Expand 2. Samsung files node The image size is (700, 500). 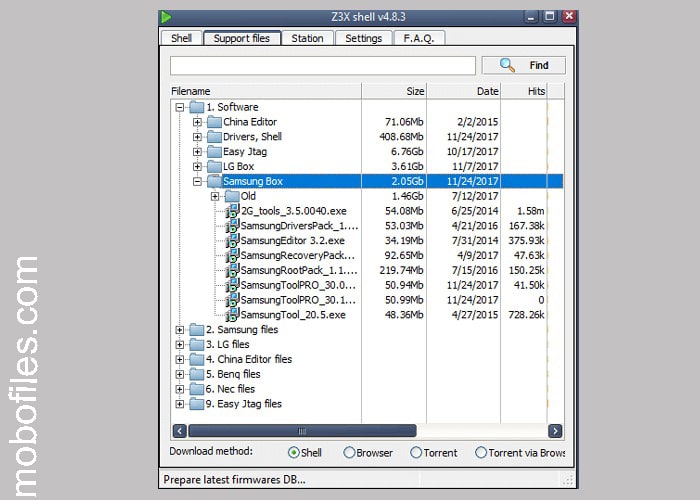tap(179, 330)
